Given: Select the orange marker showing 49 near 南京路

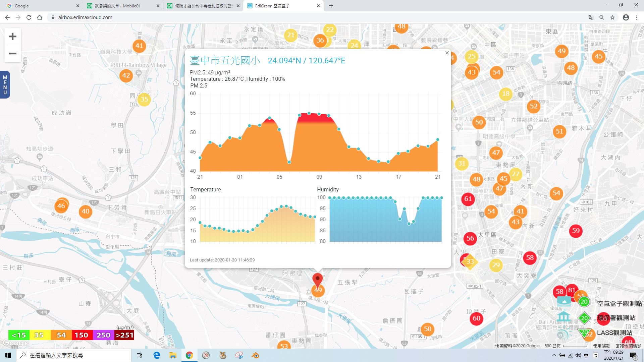Looking at the screenshot, I should click(561, 51).
